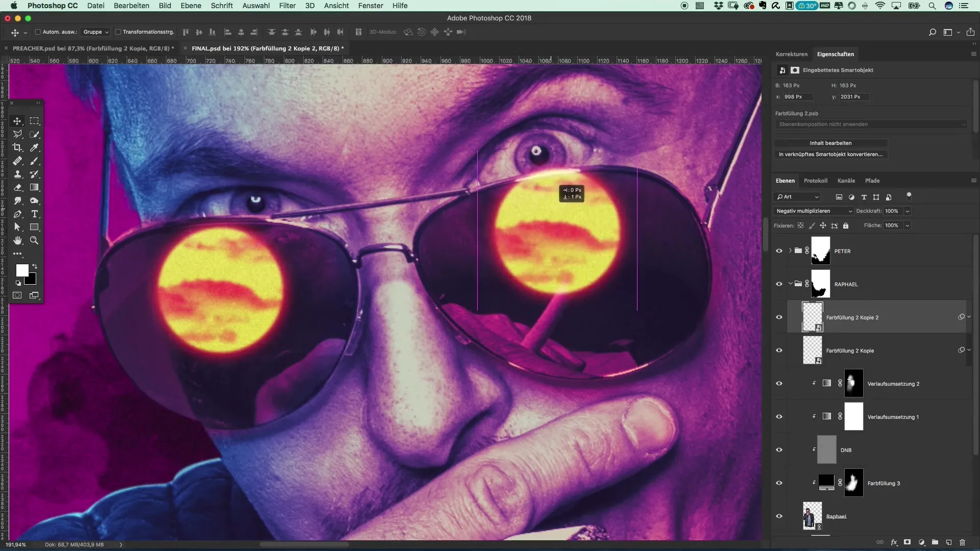Hide the Farbfüllung 2 Kopie 2 layer
The height and width of the screenshot is (551, 980).
pos(779,317)
